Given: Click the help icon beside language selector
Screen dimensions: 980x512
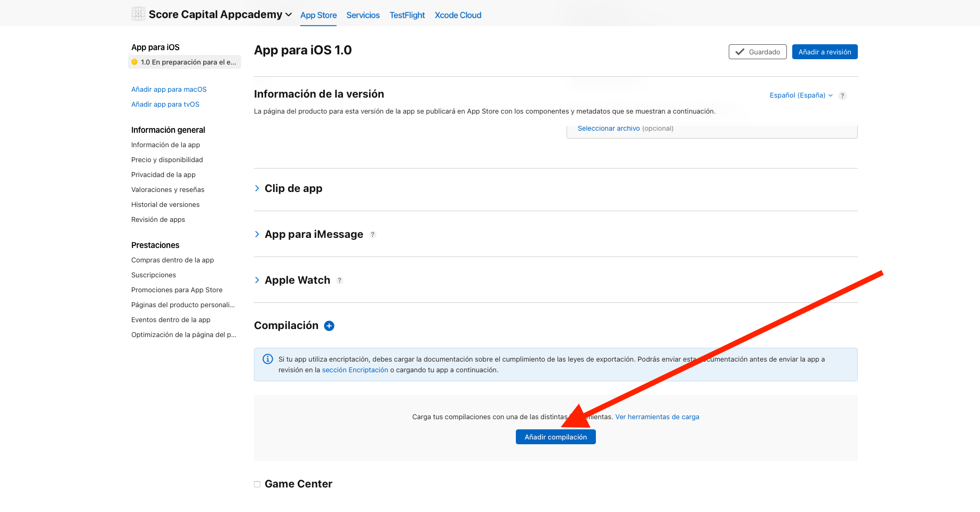Looking at the screenshot, I should 842,95.
